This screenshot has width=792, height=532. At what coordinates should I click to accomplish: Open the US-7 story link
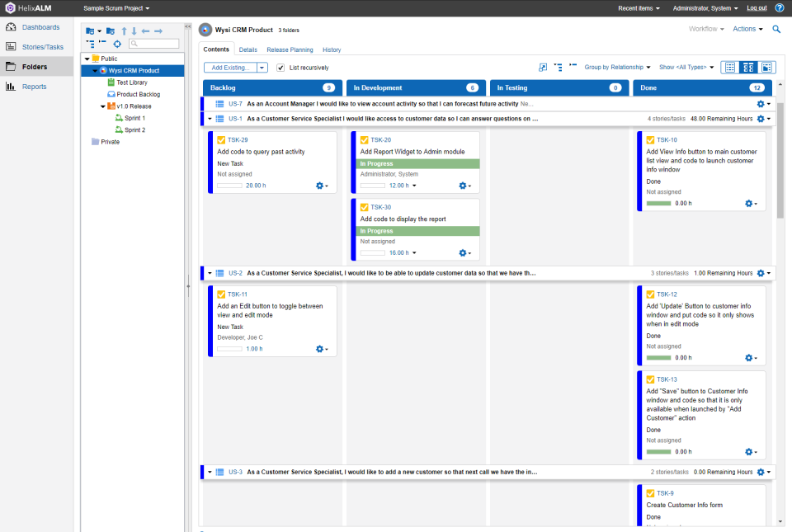pyautogui.click(x=235, y=104)
